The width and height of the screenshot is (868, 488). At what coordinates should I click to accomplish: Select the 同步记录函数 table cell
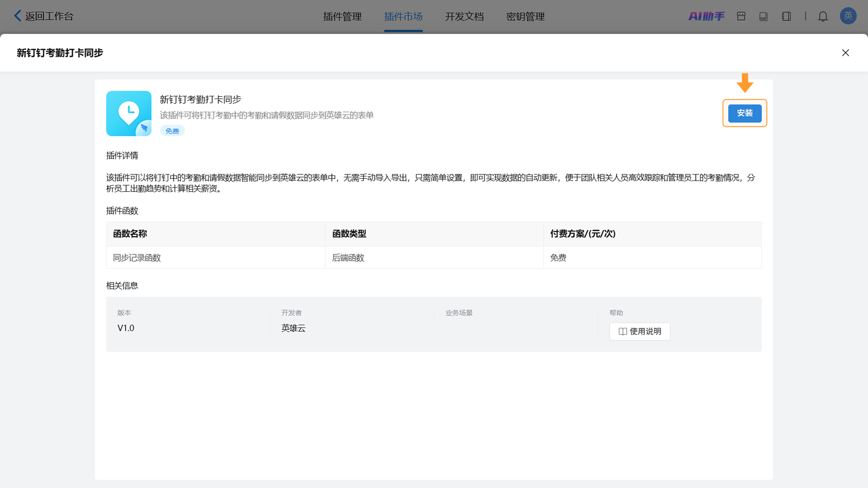coord(216,258)
